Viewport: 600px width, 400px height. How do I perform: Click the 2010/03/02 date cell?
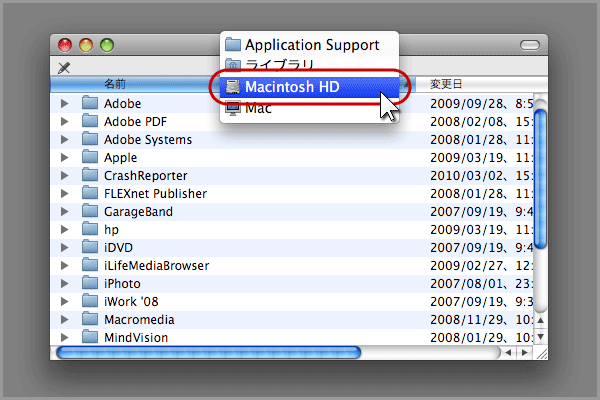point(481,176)
